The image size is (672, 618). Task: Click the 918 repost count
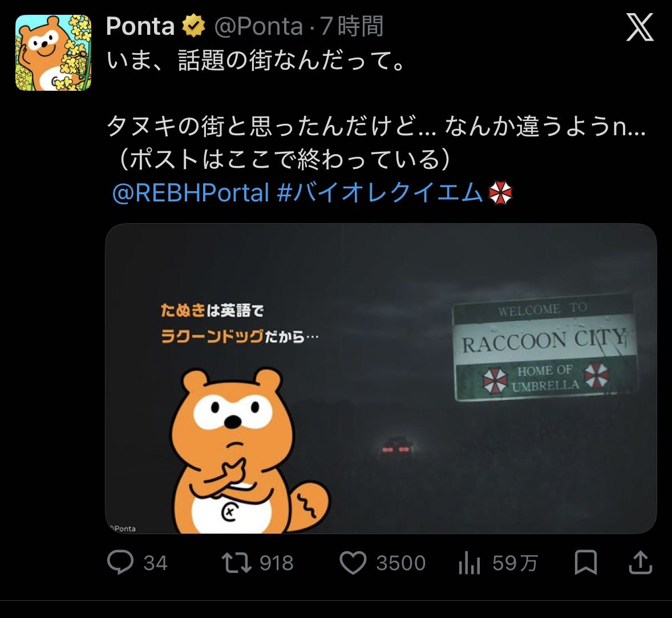click(277, 563)
